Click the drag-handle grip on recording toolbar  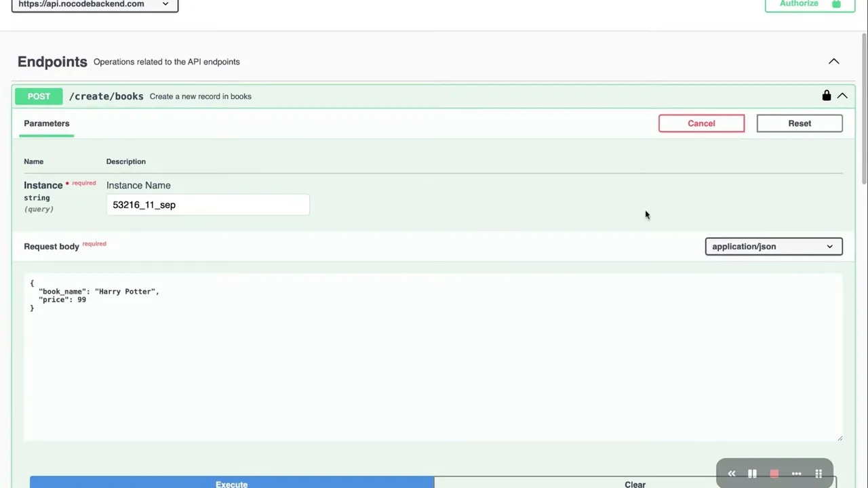point(818,474)
